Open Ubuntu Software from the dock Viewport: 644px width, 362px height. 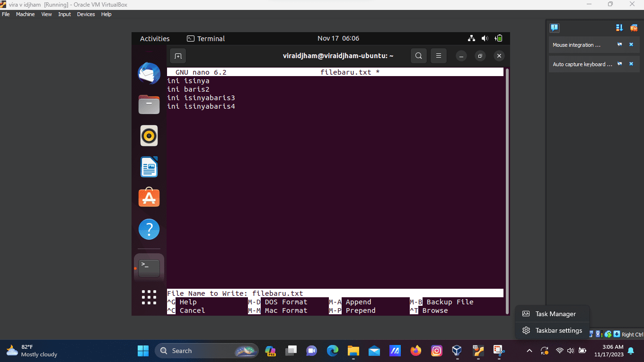[x=149, y=198]
